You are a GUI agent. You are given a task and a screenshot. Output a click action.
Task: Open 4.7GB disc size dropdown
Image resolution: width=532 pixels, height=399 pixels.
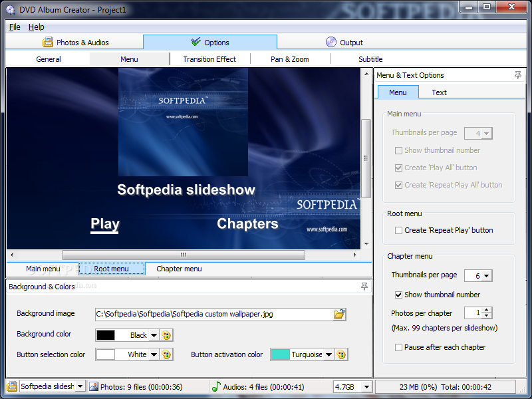click(366, 387)
